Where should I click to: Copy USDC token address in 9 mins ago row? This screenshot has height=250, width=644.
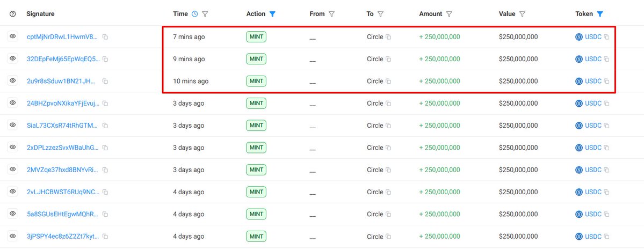606,59
